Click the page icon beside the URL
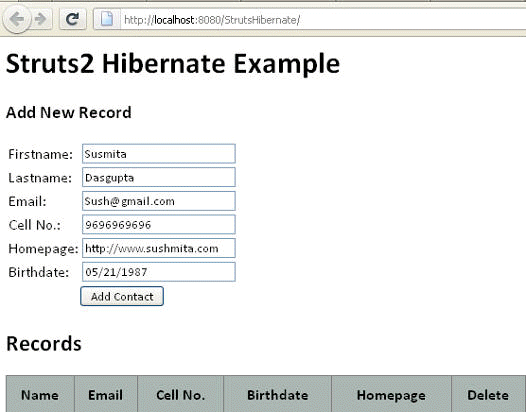526x412 pixels. (107, 19)
